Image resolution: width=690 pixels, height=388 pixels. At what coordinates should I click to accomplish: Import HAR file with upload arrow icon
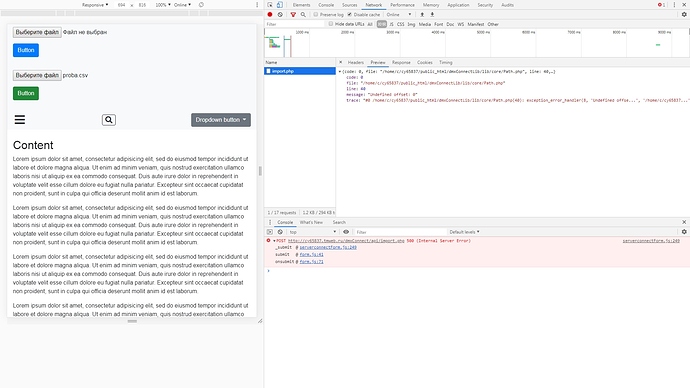pos(422,15)
